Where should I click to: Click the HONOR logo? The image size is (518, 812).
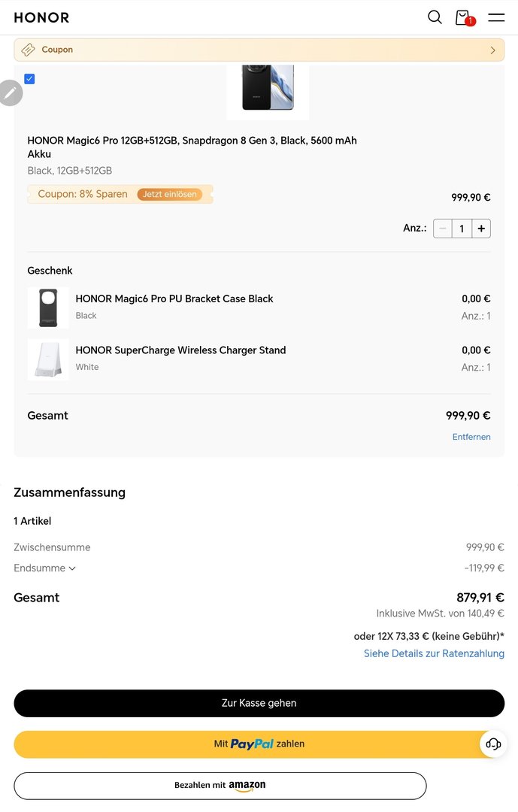coord(41,17)
